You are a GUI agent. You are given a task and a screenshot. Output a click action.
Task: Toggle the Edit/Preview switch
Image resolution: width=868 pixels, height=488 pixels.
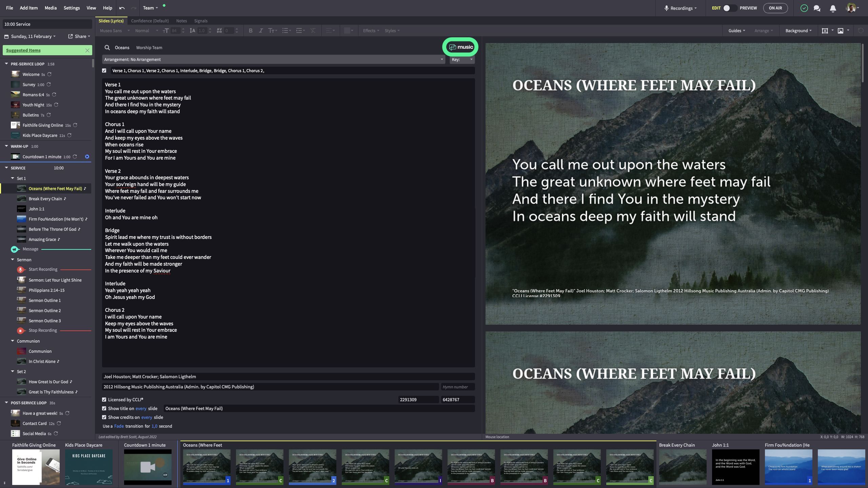tap(730, 8)
